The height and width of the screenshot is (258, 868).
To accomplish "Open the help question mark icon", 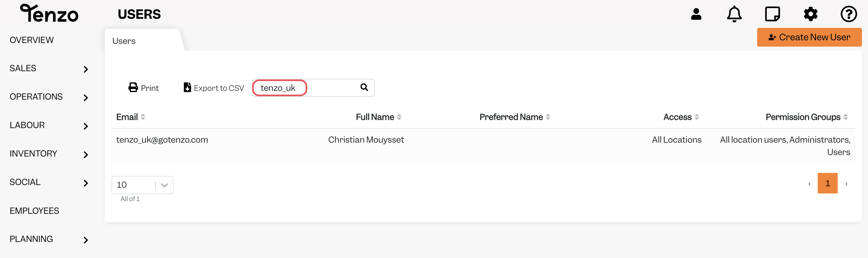I will (848, 14).
